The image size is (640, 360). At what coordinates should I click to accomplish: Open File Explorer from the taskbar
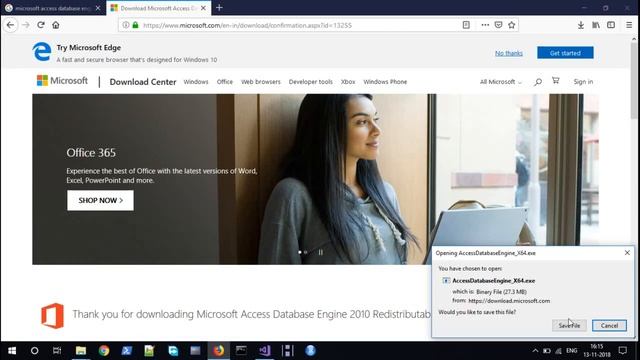pos(81,351)
